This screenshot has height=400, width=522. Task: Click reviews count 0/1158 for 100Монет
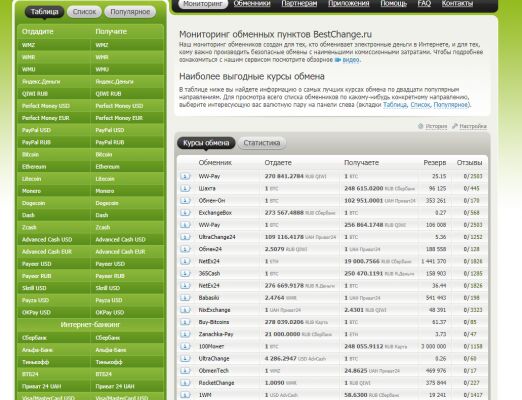[x=473, y=346]
